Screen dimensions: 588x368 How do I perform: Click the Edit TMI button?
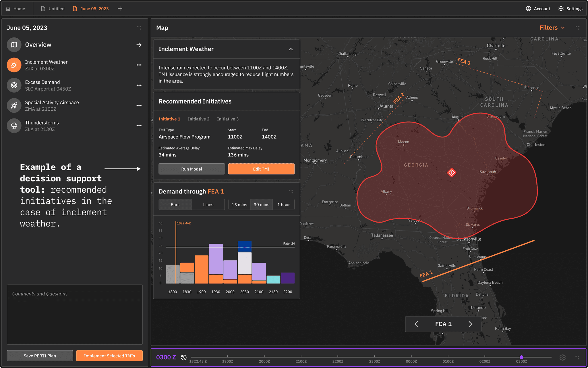(x=261, y=169)
